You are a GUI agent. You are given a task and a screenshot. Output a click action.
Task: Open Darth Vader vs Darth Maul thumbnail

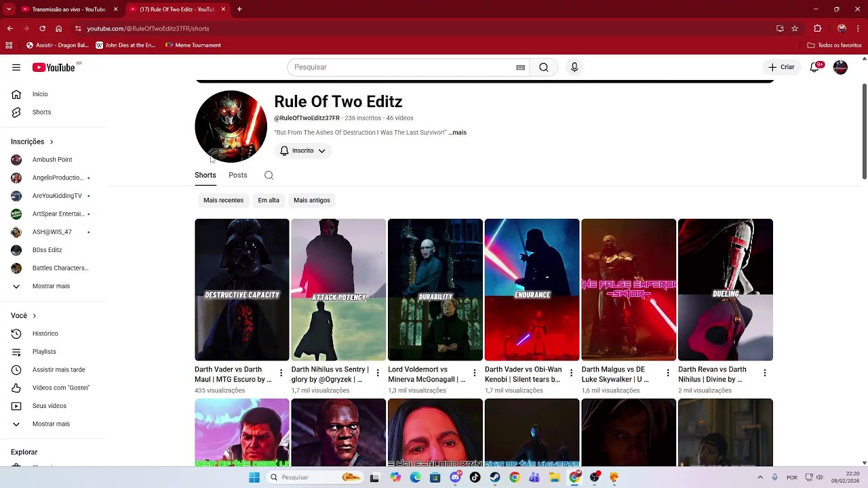(x=242, y=289)
